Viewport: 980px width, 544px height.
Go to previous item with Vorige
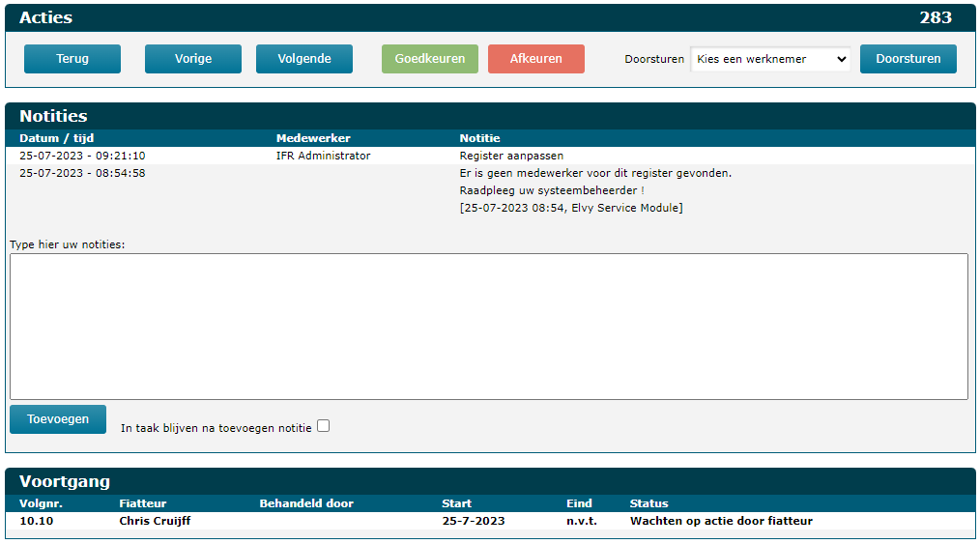193,59
